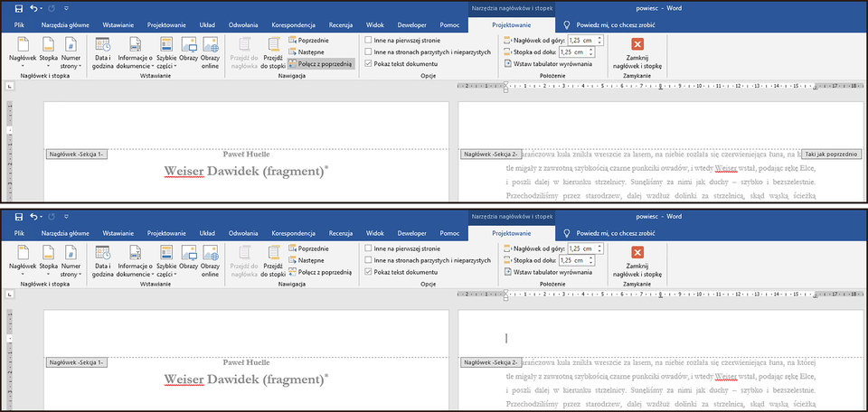Click the Save icon in the top window
This screenshot has width=868, height=412.
click(x=19, y=8)
